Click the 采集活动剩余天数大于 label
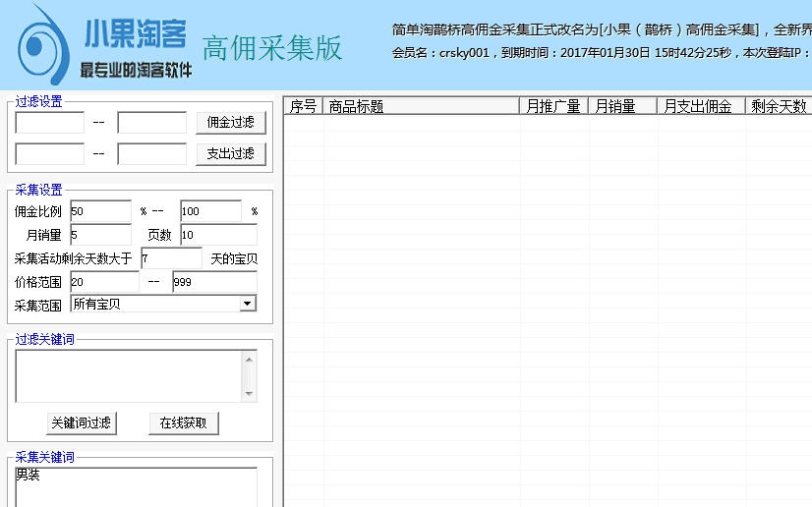 [x=73, y=258]
